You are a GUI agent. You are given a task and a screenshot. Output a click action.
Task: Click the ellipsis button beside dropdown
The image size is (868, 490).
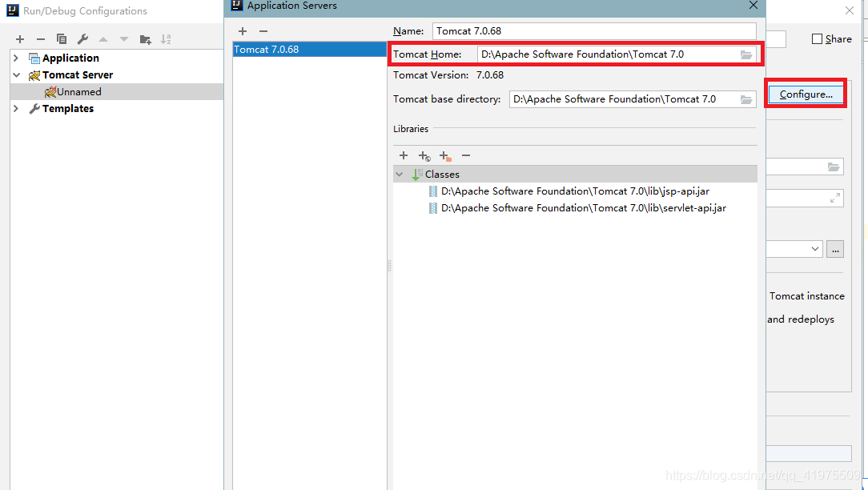(835, 249)
